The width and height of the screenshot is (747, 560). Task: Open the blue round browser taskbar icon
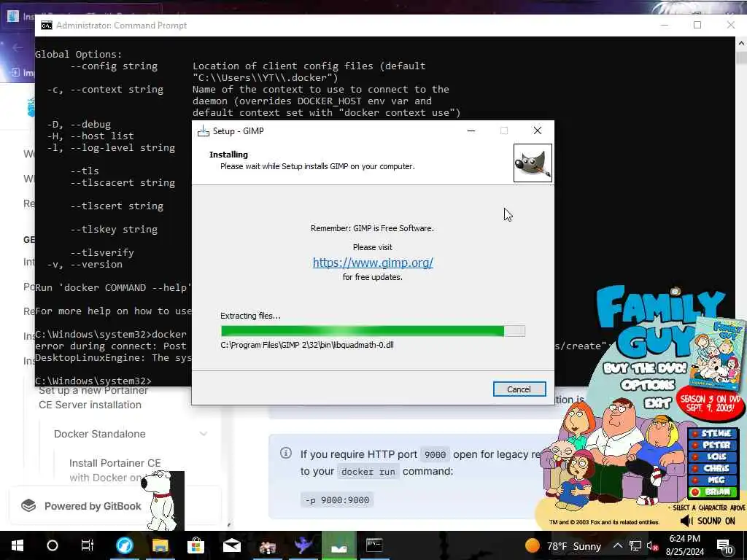click(124, 545)
